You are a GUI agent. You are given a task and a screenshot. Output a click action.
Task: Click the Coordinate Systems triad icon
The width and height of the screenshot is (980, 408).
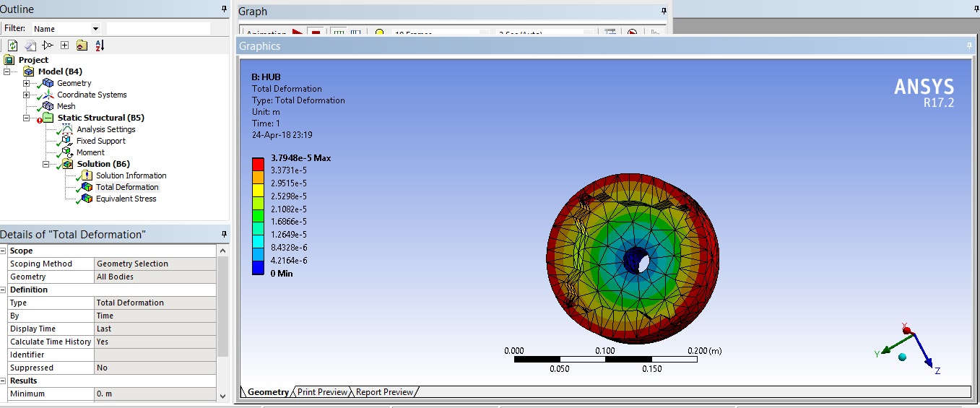coord(48,95)
